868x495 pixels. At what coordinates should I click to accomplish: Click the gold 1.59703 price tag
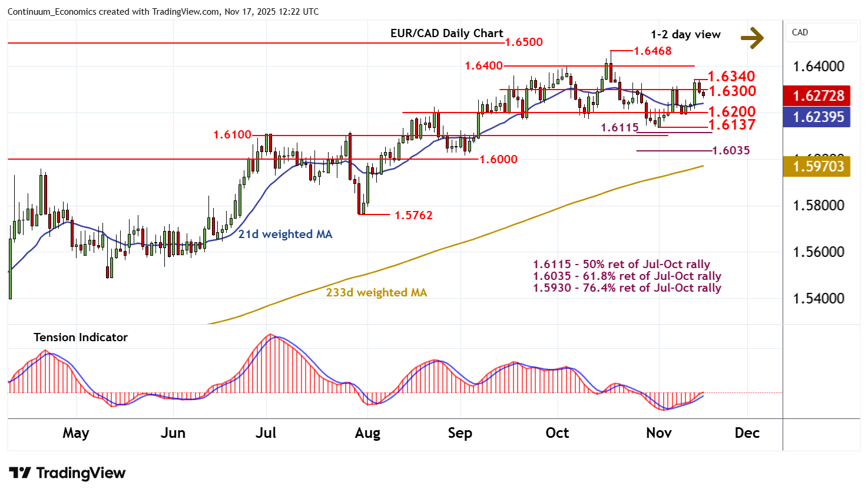818,167
